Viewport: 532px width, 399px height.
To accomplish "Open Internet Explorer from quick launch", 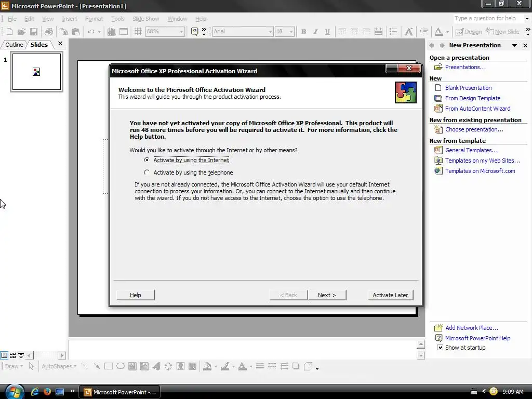I will (35, 392).
